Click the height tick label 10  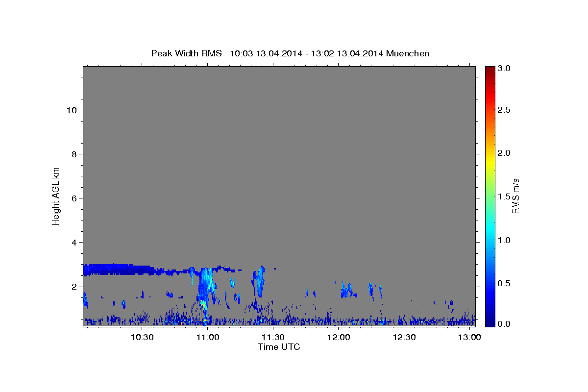[x=73, y=110]
